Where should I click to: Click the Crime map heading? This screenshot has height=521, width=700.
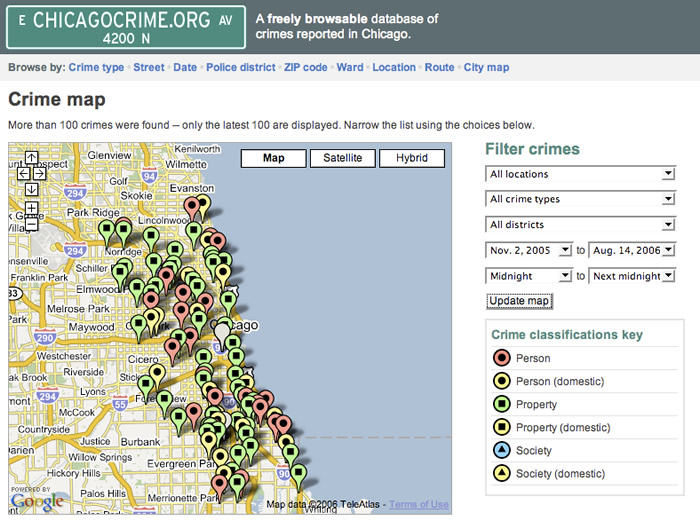(57, 99)
